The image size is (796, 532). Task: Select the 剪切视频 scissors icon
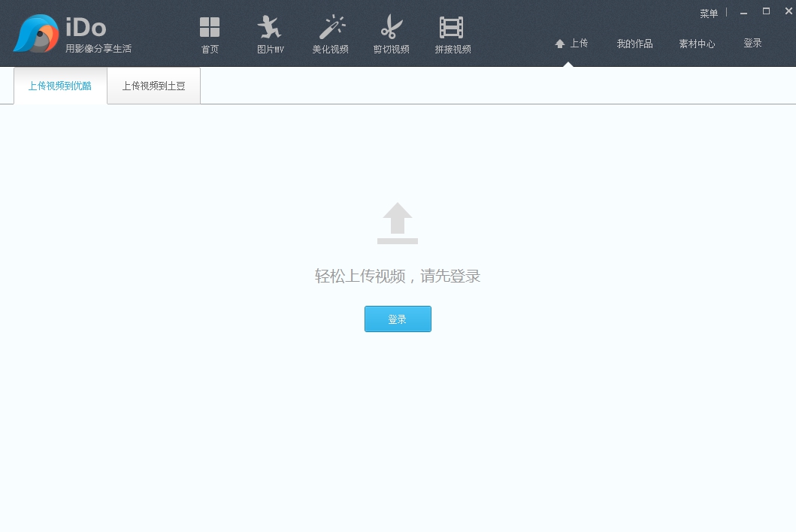(x=391, y=29)
